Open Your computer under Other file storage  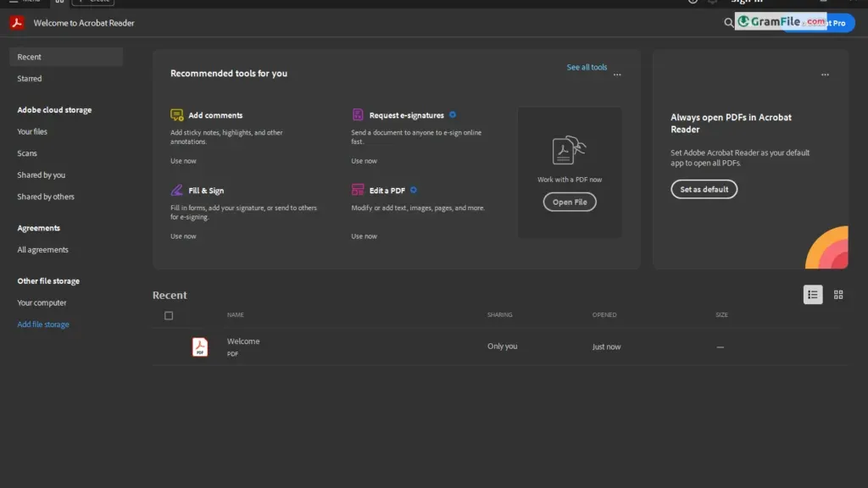[x=42, y=302]
